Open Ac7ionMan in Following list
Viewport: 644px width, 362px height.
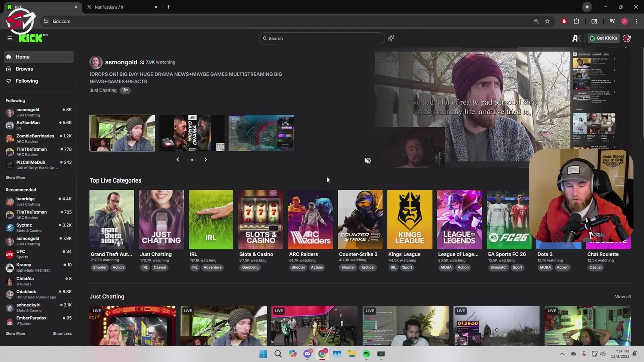tap(38, 125)
